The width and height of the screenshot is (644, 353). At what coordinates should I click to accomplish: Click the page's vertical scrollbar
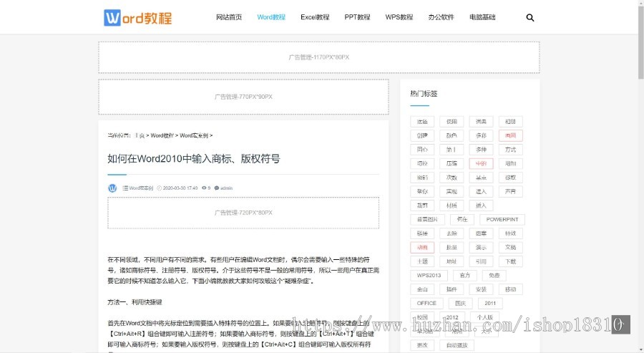click(x=640, y=143)
